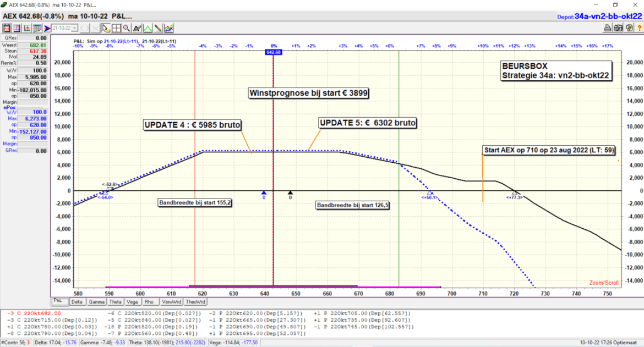The height and width of the screenshot is (347, 644).
Task: Select position row -1 P 22Okt745.00
Action: pyautogui.click(x=364, y=327)
